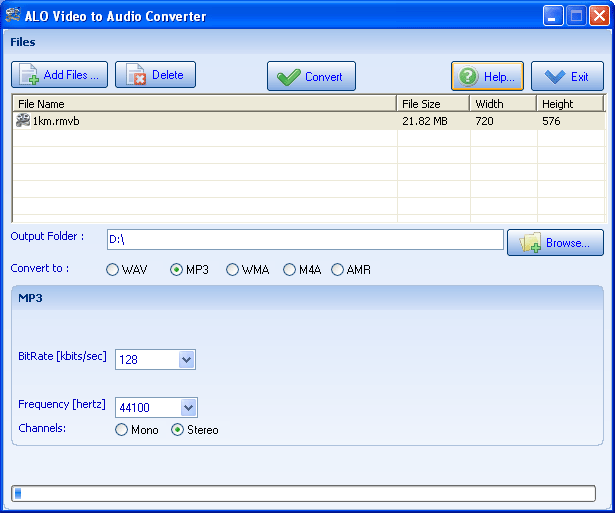Open the Help dialog
This screenshot has height=513, width=615.
click(487, 76)
